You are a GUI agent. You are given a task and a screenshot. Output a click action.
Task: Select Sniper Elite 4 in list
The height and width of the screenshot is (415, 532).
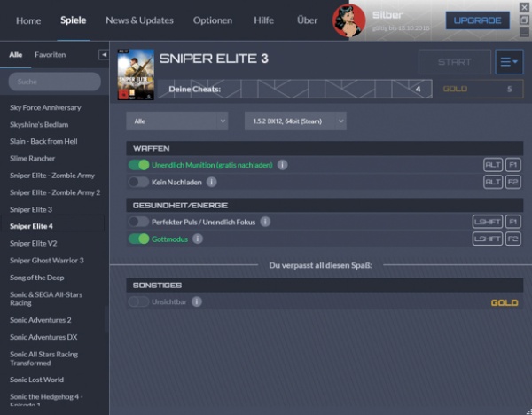click(31, 226)
